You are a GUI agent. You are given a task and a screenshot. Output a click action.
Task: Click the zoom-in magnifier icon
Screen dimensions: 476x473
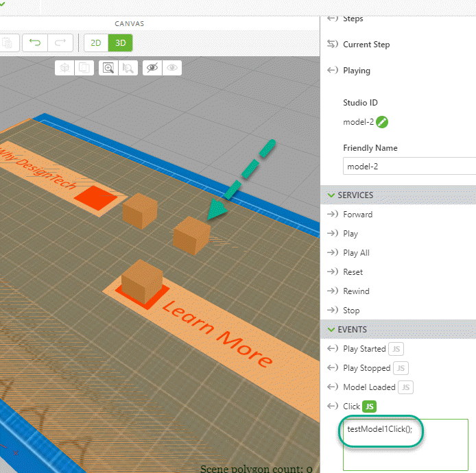pos(108,67)
